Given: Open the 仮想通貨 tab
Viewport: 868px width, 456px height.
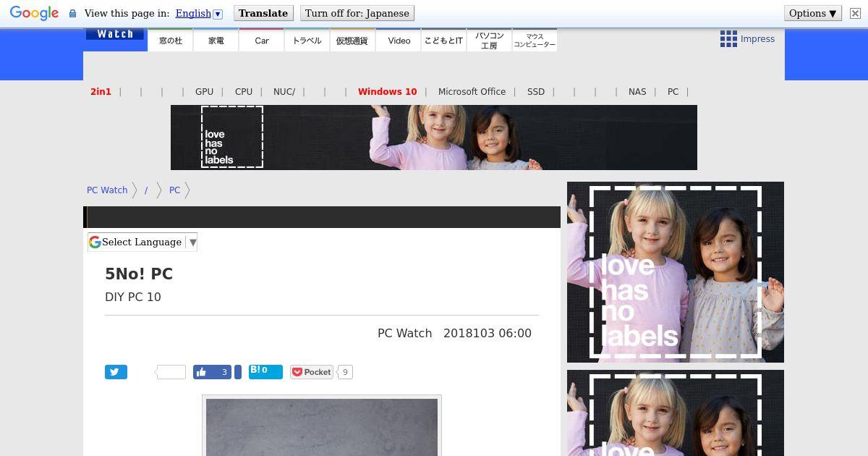Looking at the screenshot, I should (x=352, y=41).
